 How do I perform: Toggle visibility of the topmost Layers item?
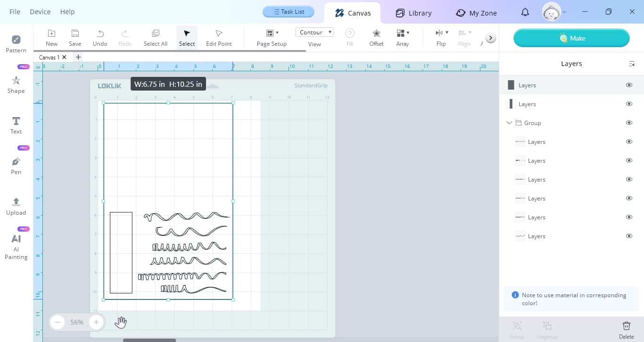pyautogui.click(x=629, y=85)
